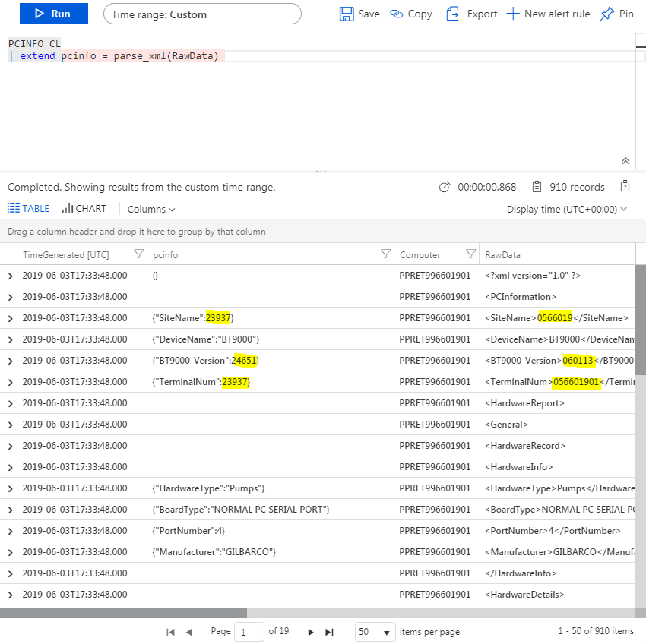Screen dimensions: 646x644
Task: Run the PCINFO_CL query
Action: point(53,13)
